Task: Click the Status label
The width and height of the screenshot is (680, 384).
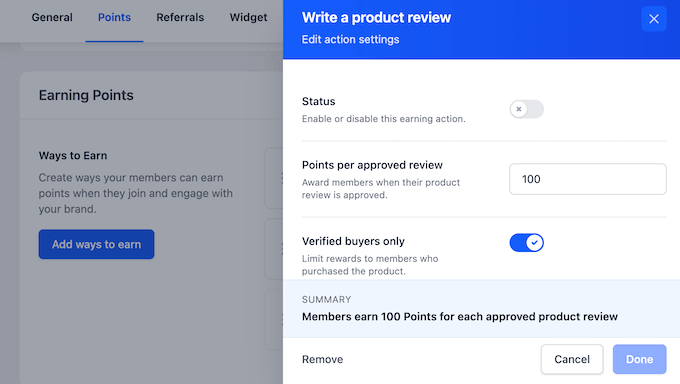Action: pyautogui.click(x=318, y=101)
